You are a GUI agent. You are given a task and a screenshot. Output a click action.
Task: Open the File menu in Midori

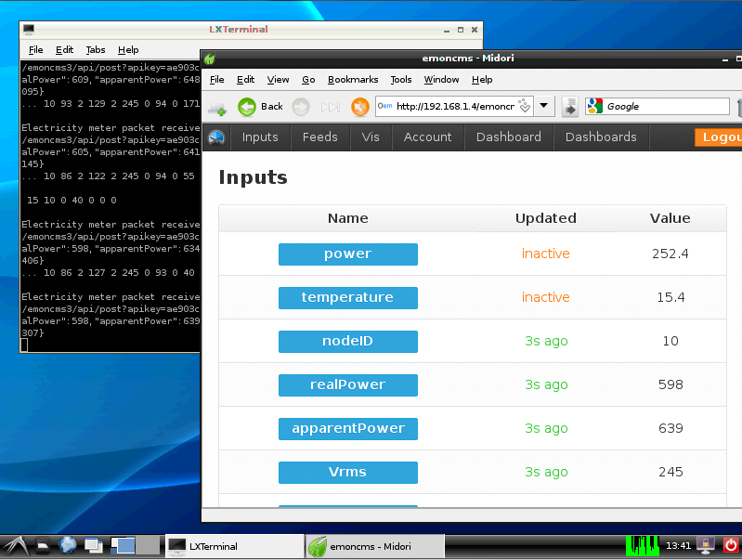[216, 80]
